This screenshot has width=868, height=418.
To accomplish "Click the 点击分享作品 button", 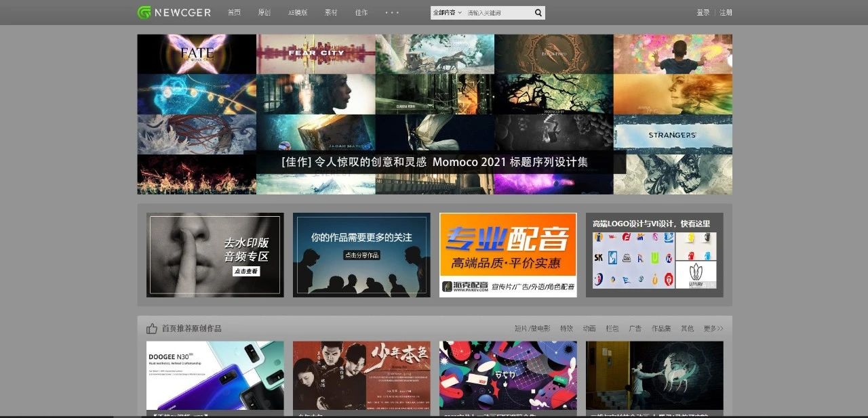I will (x=361, y=255).
